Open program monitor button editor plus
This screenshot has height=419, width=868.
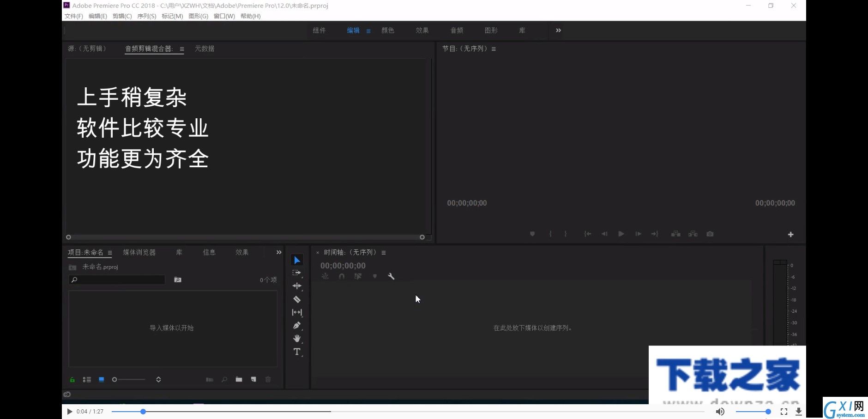pyautogui.click(x=790, y=235)
